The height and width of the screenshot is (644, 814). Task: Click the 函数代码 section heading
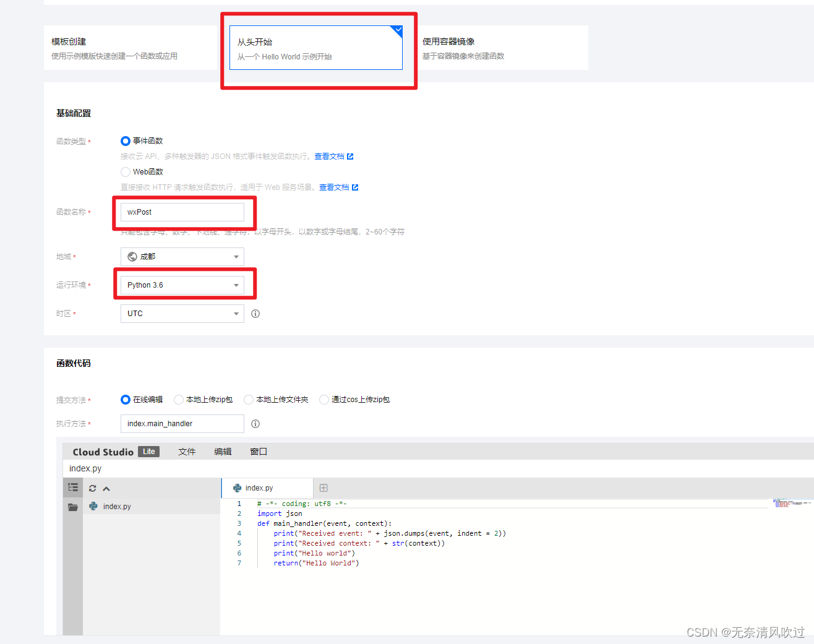pos(74,363)
